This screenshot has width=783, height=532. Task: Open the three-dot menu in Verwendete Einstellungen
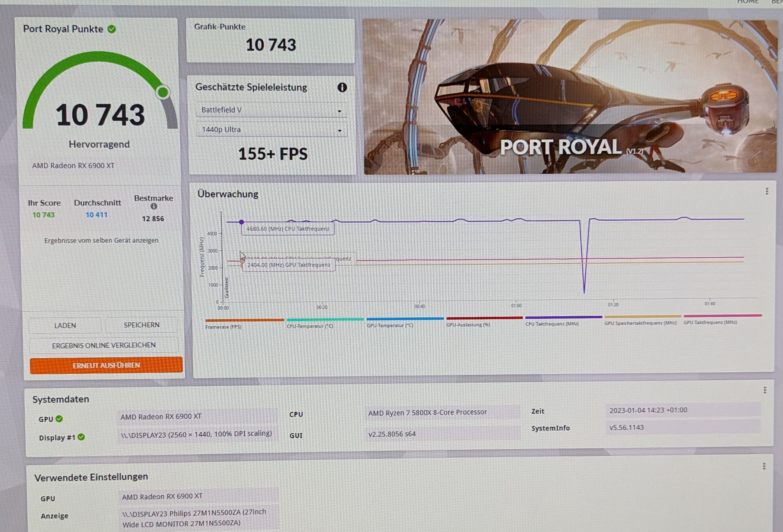[x=764, y=466]
